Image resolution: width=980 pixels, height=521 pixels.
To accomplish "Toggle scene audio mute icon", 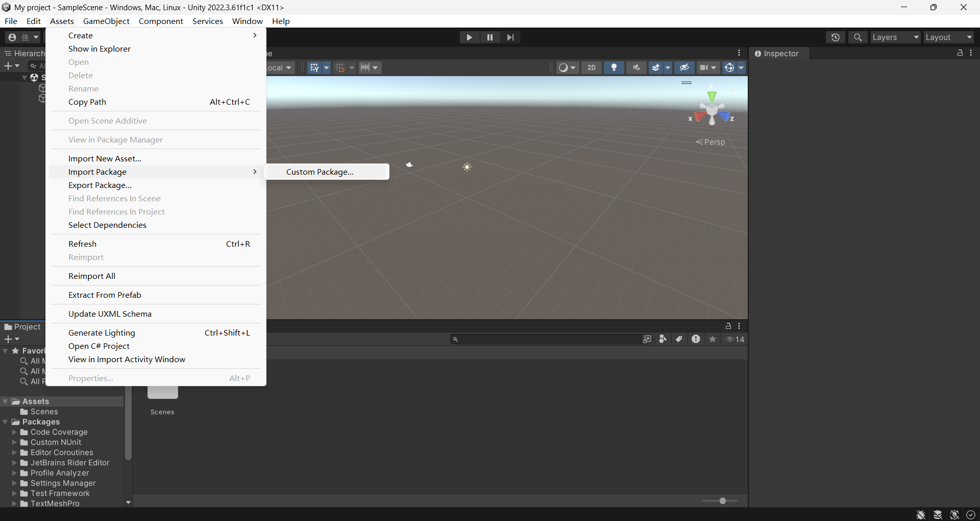I will tap(636, 67).
